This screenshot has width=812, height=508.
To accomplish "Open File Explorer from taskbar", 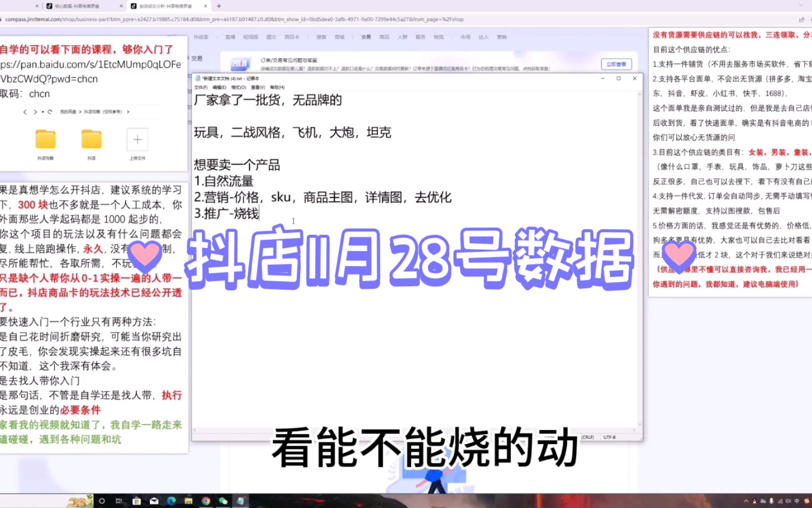I will coord(188,501).
